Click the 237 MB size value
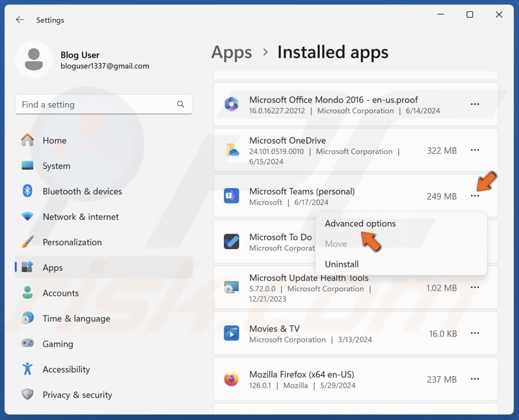This screenshot has width=519, height=420. [x=441, y=379]
